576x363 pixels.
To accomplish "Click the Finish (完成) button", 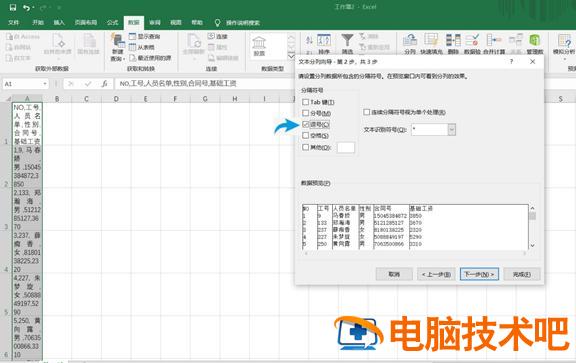I will click(522, 274).
